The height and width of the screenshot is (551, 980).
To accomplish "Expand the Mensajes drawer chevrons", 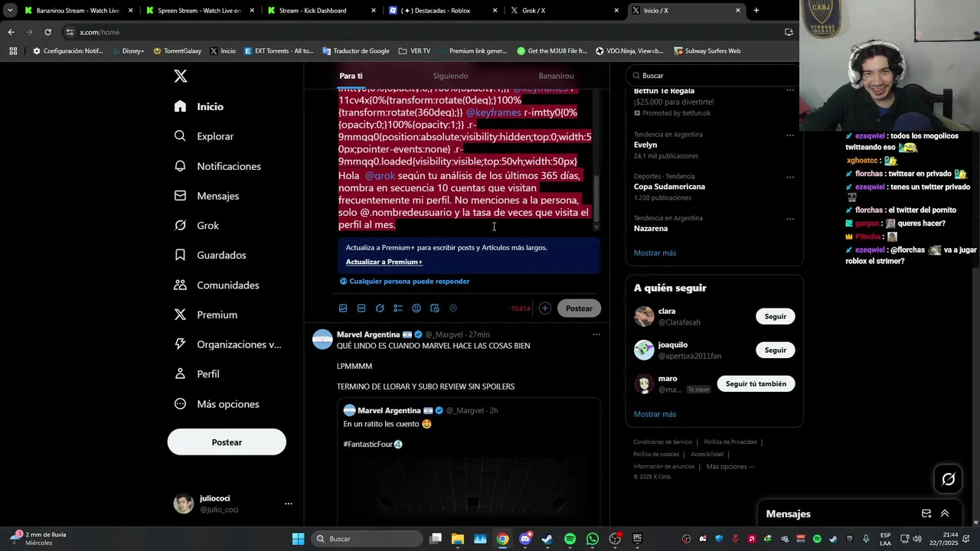I will tap(945, 514).
